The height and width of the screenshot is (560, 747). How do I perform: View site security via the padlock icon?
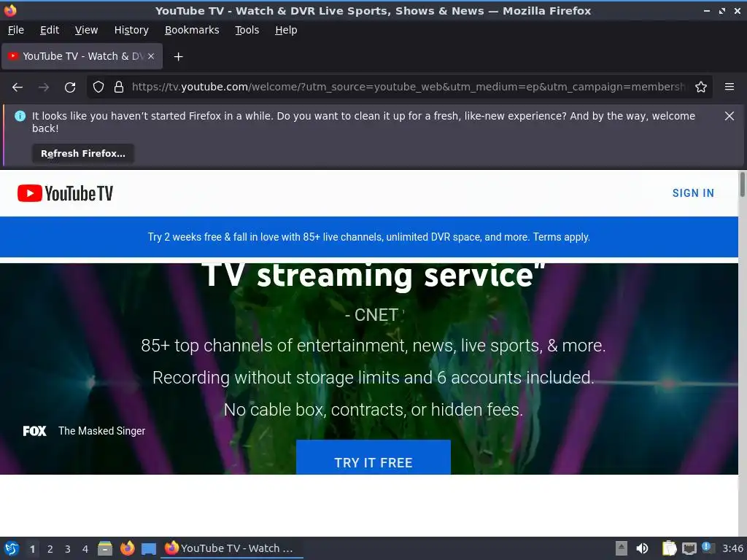(x=119, y=87)
